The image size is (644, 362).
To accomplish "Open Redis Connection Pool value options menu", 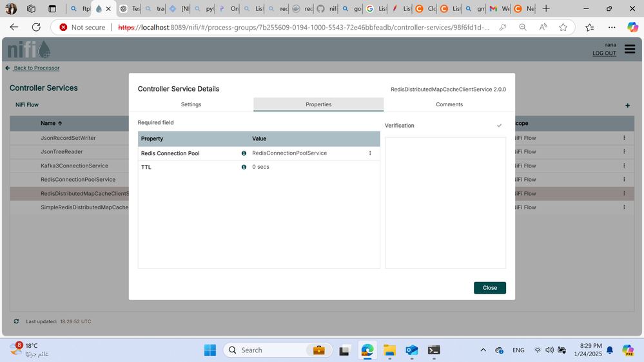I will pyautogui.click(x=370, y=153).
